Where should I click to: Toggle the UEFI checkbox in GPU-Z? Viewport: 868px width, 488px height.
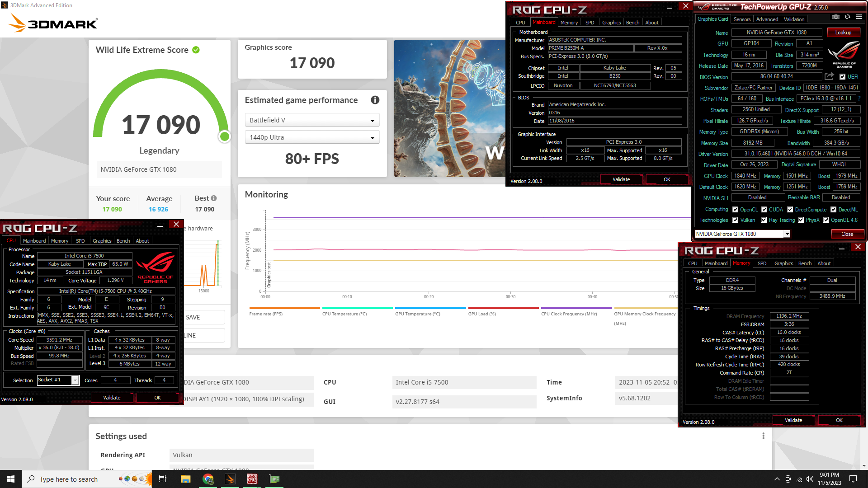(x=842, y=77)
